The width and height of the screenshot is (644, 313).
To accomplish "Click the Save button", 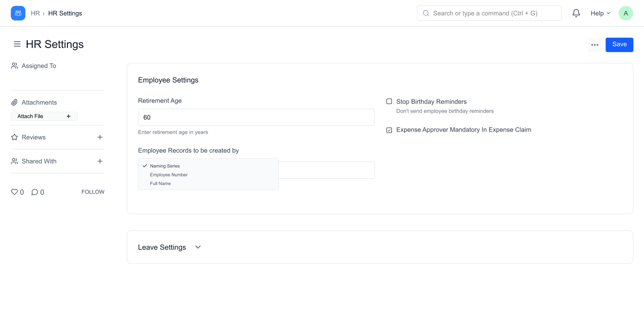I will coord(619,44).
